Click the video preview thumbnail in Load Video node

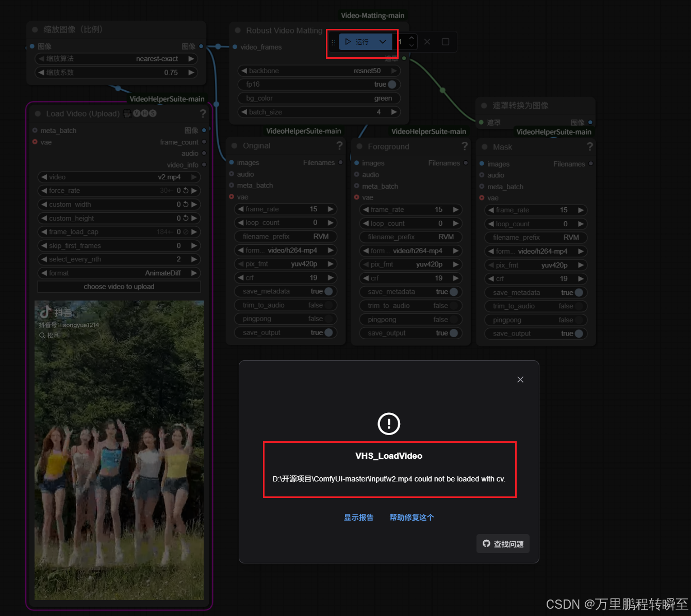[119, 450]
